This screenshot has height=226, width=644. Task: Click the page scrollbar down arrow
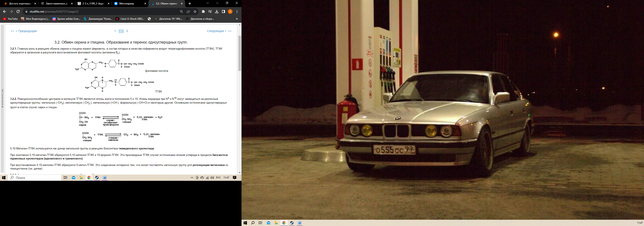(240, 173)
